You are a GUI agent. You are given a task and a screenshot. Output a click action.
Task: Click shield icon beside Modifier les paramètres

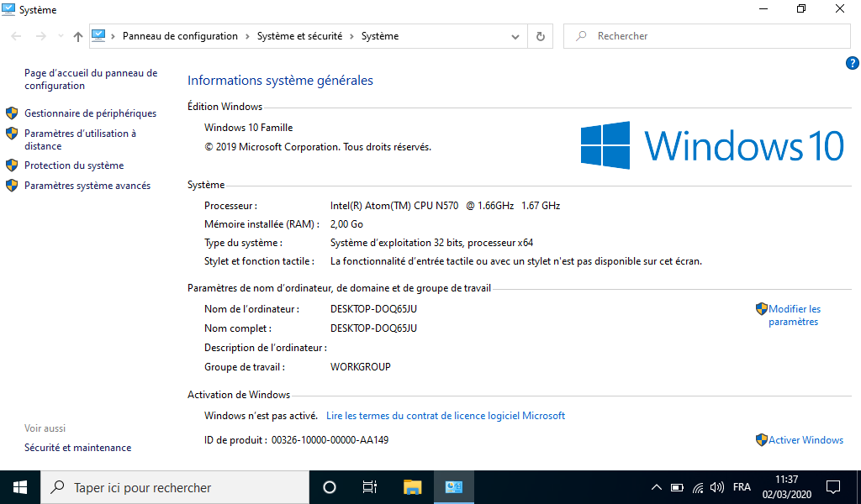[x=762, y=309]
